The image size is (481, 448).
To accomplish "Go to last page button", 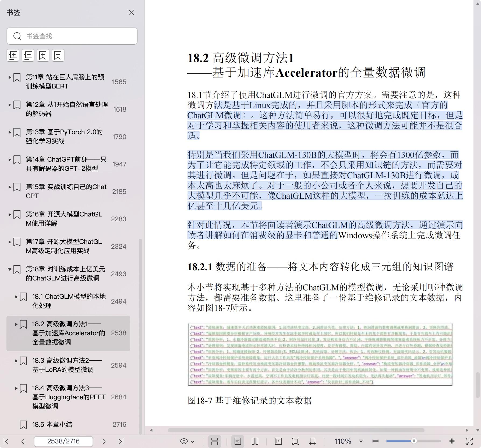I will coord(121,441).
